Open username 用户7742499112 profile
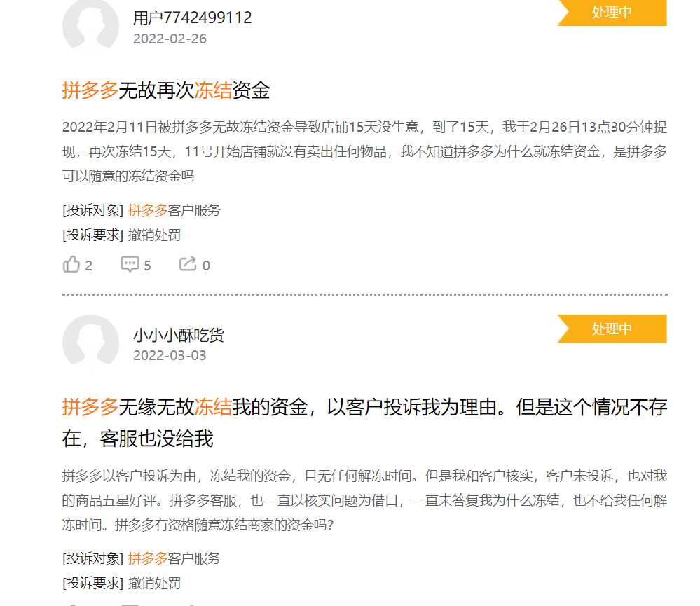This screenshot has width=700, height=606. click(193, 18)
